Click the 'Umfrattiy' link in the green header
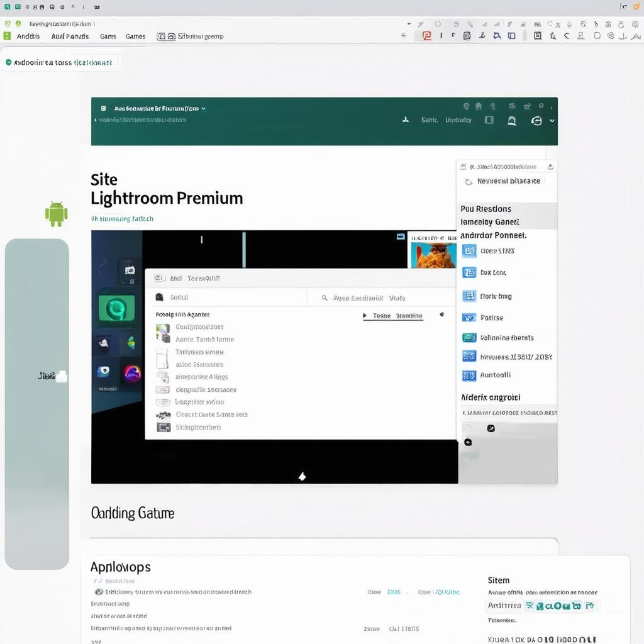 click(458, 120)
